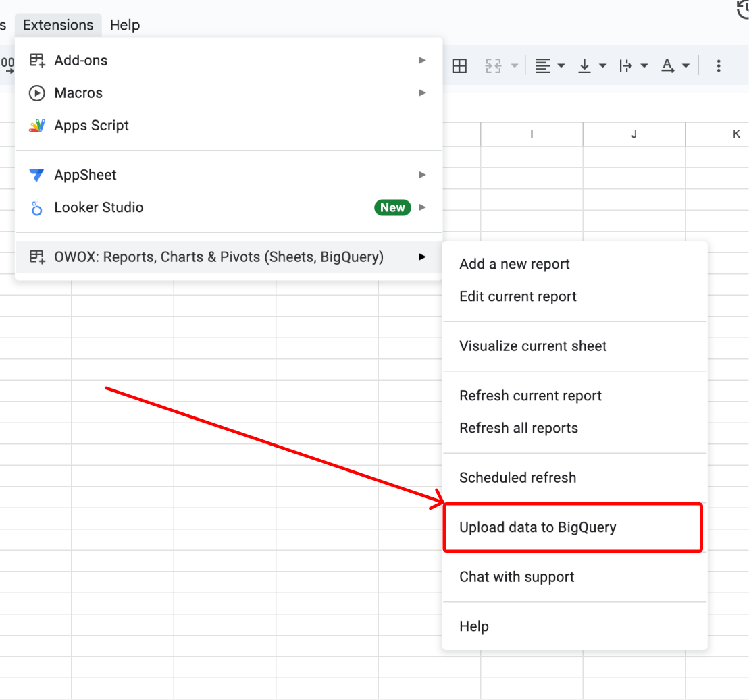
Task: Click the borders toolbar icon
Action: click(x=459, y=65)
